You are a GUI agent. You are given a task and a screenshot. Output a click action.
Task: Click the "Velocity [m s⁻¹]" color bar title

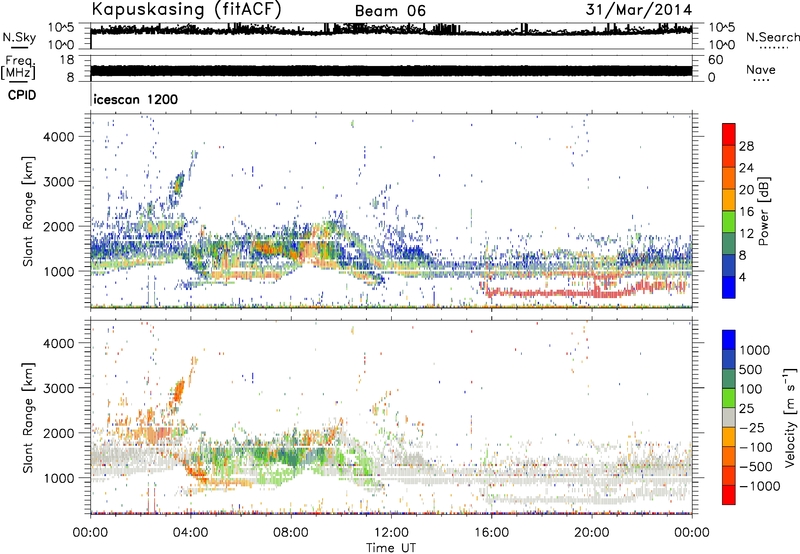coord(790,417)
